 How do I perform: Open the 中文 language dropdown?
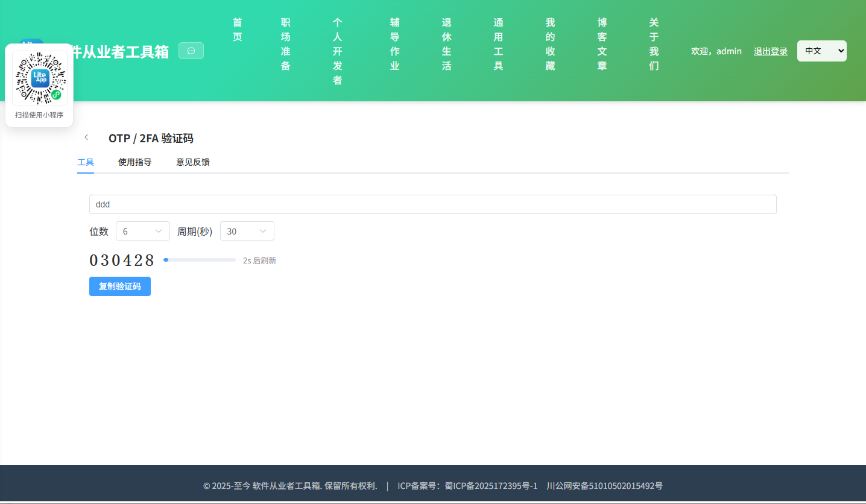click(822, 51)
